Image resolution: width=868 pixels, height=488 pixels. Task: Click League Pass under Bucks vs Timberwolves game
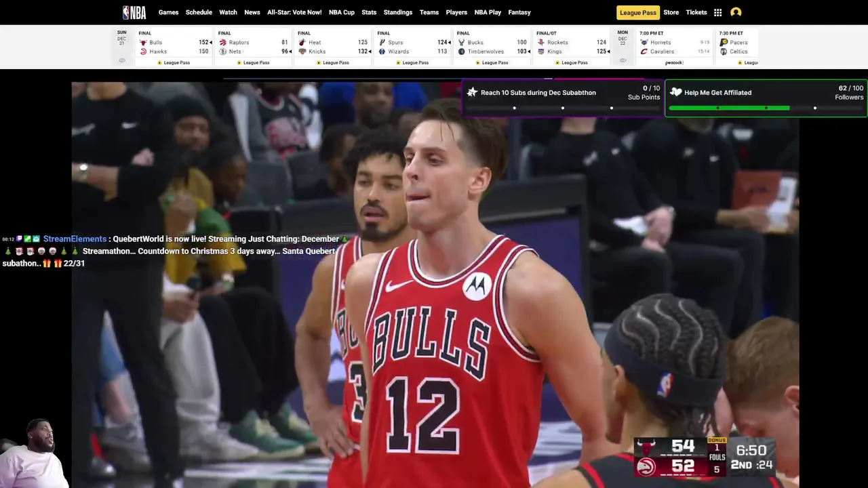coord(492,62)
